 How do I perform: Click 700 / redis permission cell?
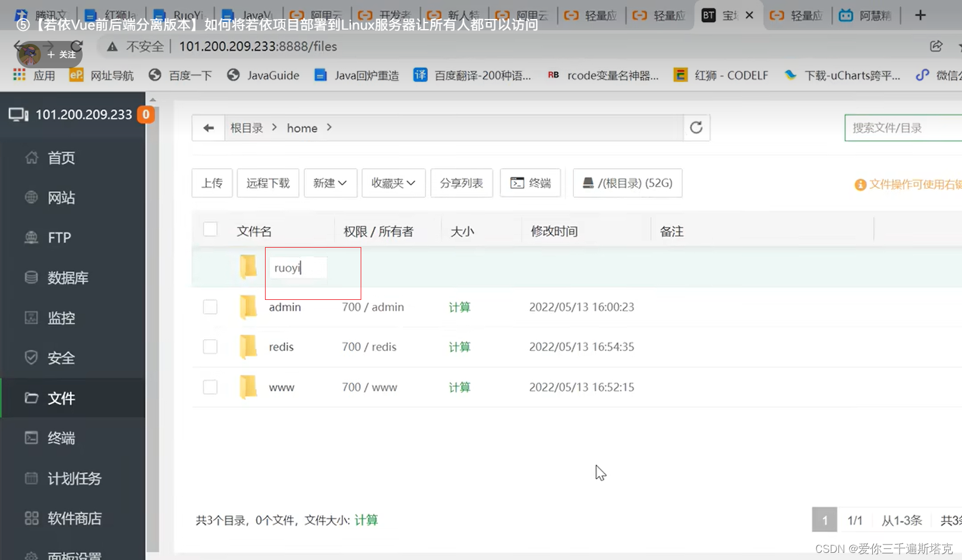pyautogui.click(x=369, y=347)
